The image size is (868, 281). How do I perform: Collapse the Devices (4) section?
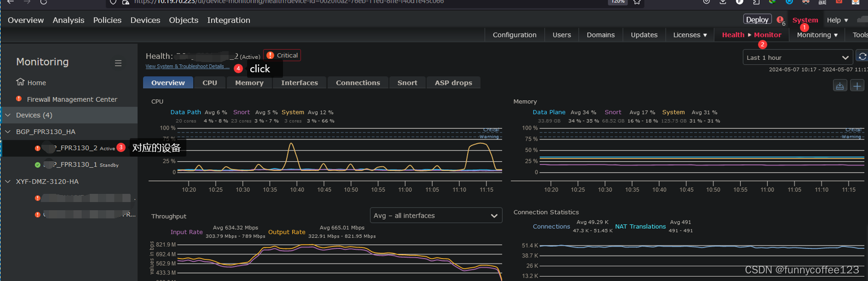[x=8, y=115]
